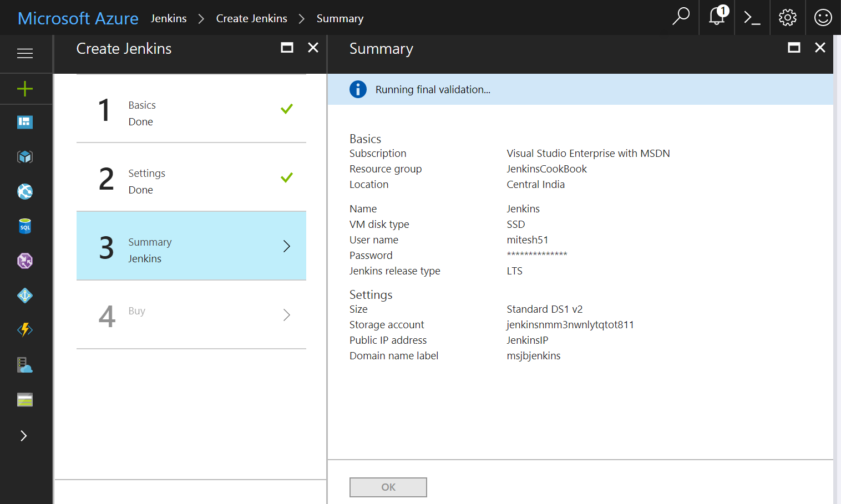The image size is (841, 504).
Task: Open step 2 Settings
Action: coord(191,177)
